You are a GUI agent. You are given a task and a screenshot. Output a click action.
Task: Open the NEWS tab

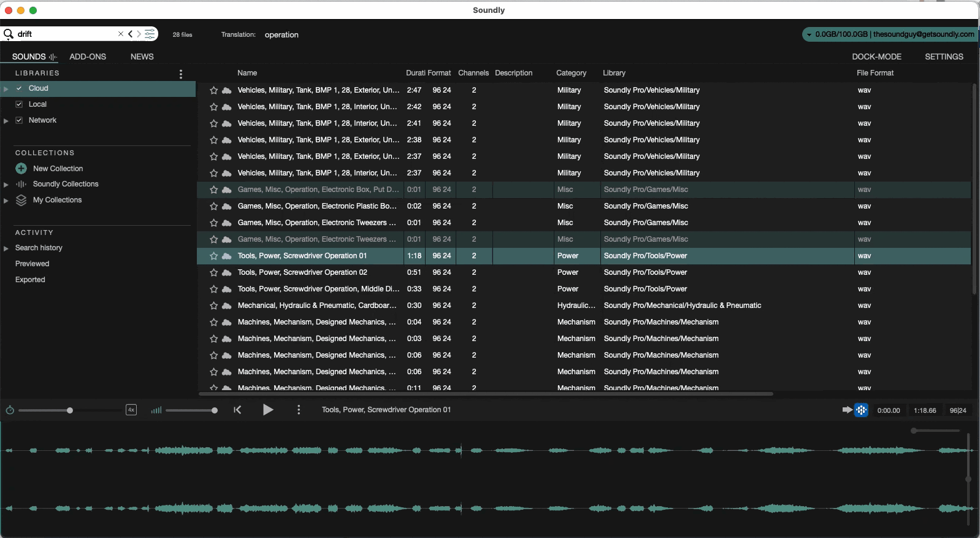(142, 56)
